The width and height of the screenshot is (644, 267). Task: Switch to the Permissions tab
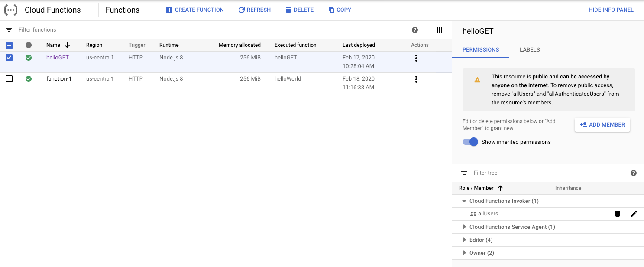pos(481,50)
